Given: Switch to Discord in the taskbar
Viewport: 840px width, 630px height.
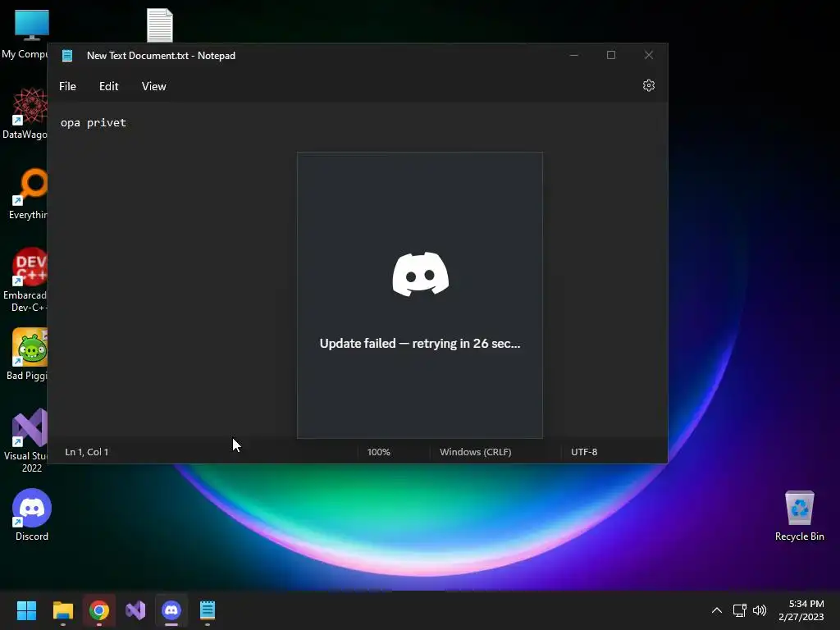Looking at the screenshot, I should click(171, 610).
